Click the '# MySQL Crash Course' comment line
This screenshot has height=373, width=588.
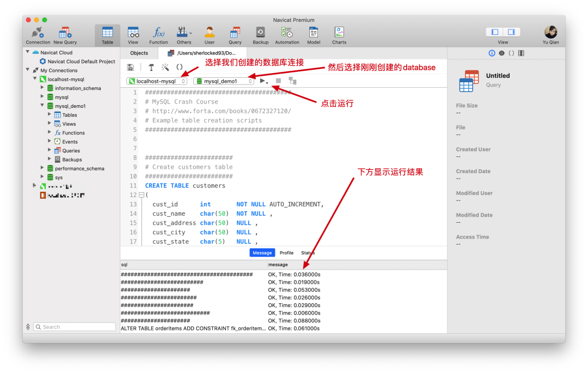(181, 102)
